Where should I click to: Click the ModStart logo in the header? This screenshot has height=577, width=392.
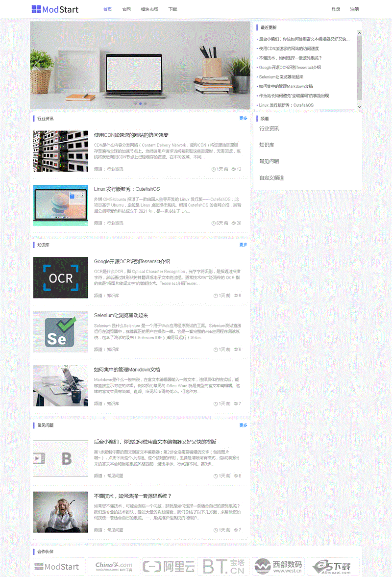click(55, 9)
